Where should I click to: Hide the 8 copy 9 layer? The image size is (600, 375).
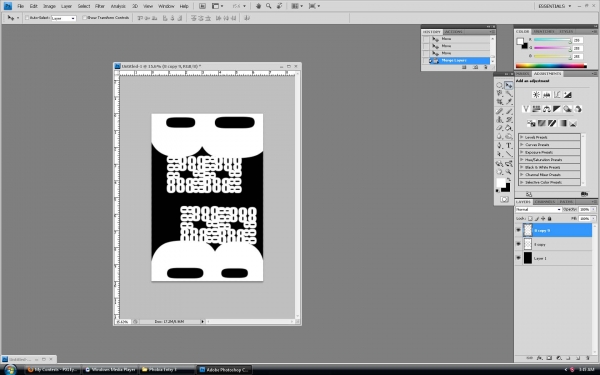[518, 230]
